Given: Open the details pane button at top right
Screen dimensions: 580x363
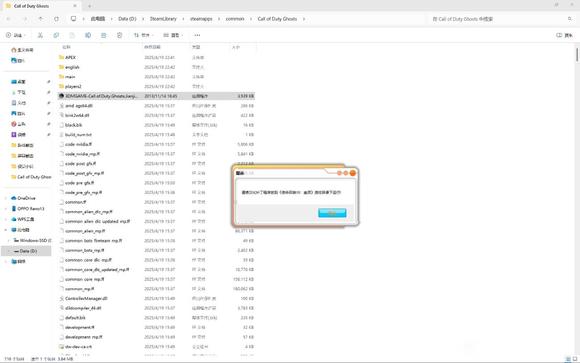Looking at the screenshot, I should pyautogui.click(x=564, y=35).
